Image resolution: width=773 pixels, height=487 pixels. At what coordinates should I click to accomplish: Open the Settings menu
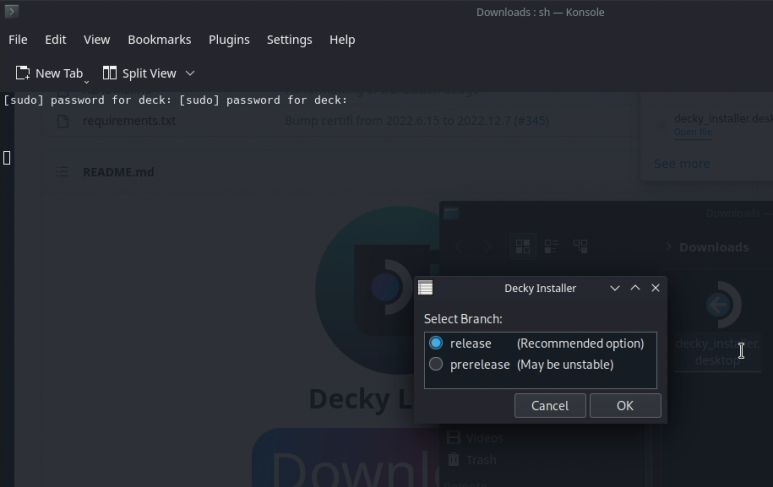tap(289, 39)
